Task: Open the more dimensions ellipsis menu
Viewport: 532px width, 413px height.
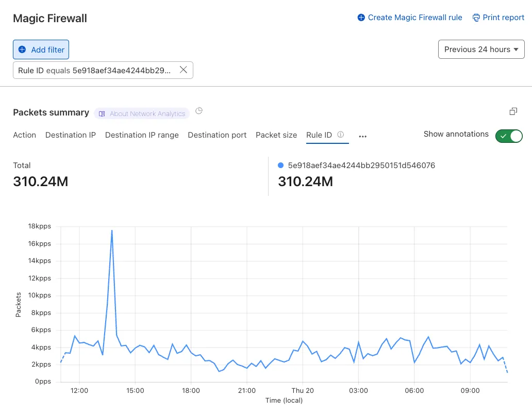Action: tap(362, 137)
